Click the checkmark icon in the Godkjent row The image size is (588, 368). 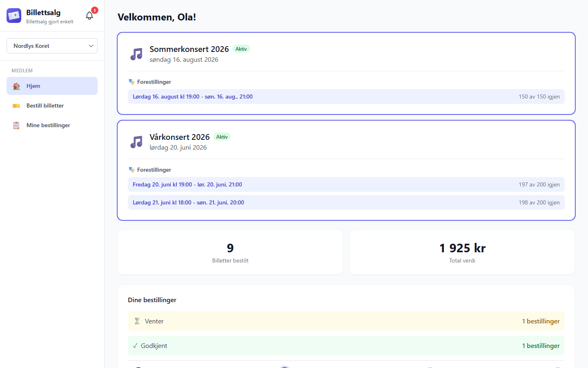point(135,346)
